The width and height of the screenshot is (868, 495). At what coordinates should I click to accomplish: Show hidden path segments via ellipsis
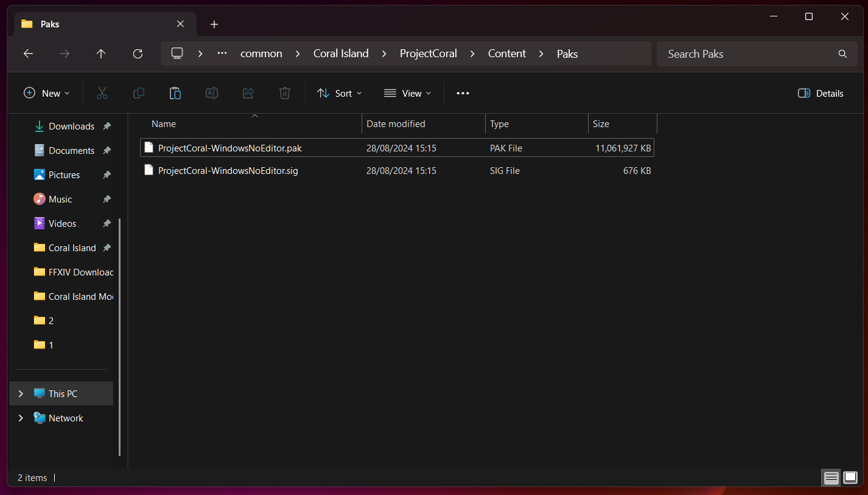[222, 54]
